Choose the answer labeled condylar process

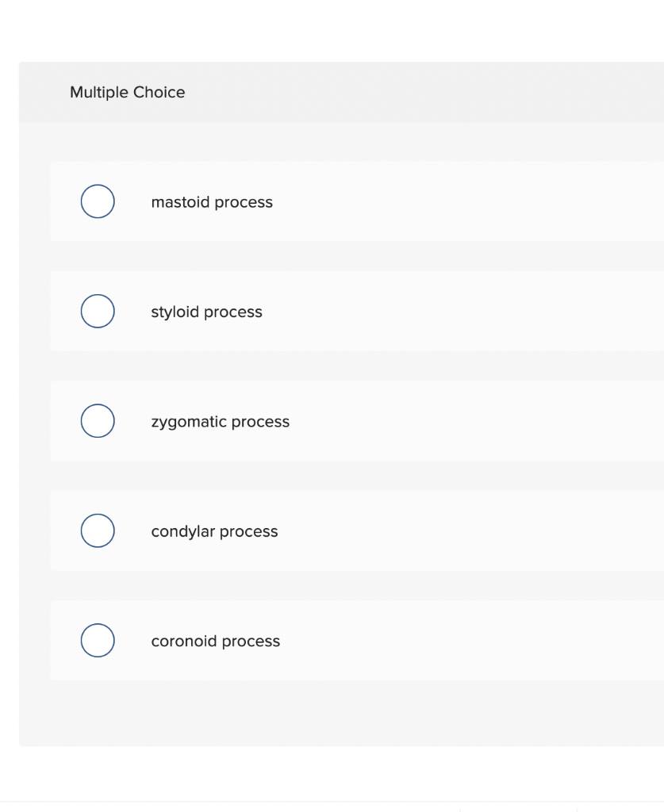click(x=214, y=531)
